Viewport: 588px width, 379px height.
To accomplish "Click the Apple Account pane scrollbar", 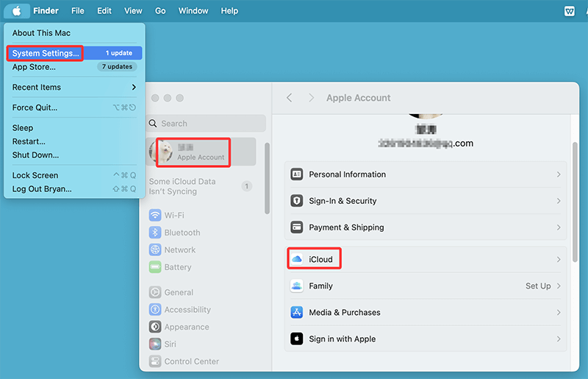I will [x=575, y=202].
